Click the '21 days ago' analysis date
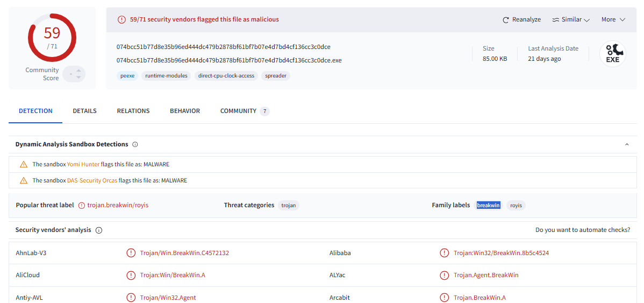 (545, 59)
